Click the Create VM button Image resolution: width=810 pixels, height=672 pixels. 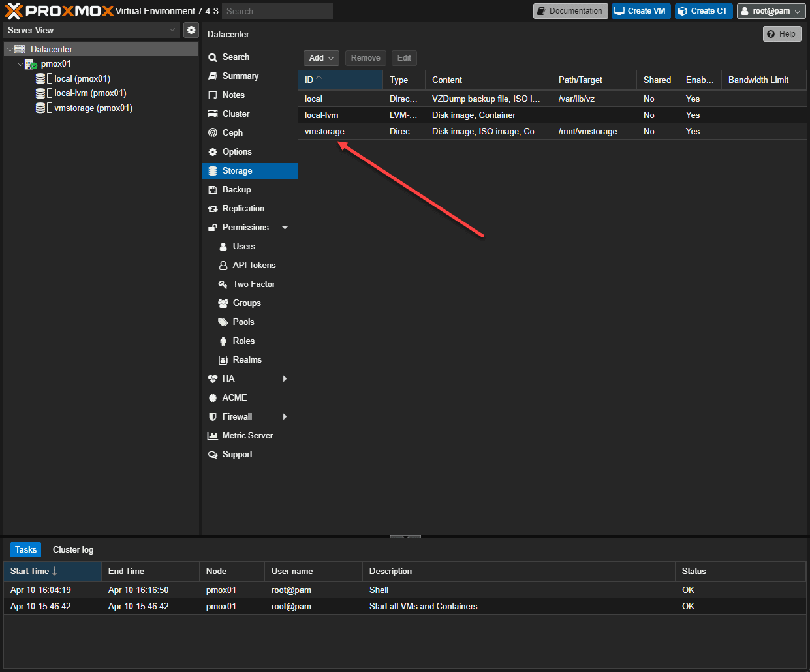click(640, 11)
